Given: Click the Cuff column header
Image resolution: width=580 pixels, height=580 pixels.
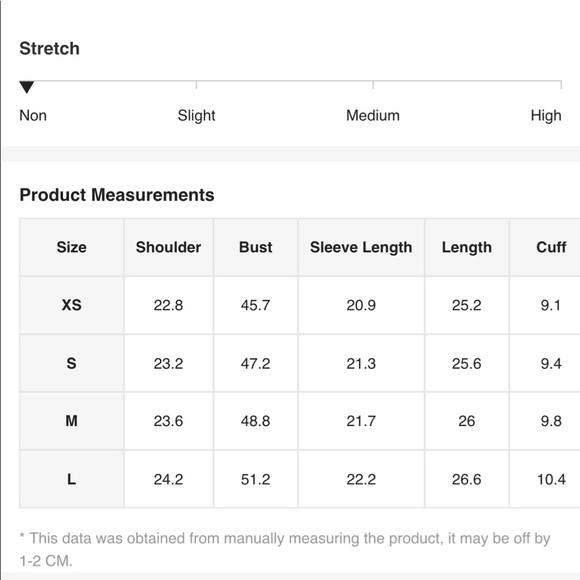Looking at the screenshot, I should pyautogui.click(x=545, y=247).
